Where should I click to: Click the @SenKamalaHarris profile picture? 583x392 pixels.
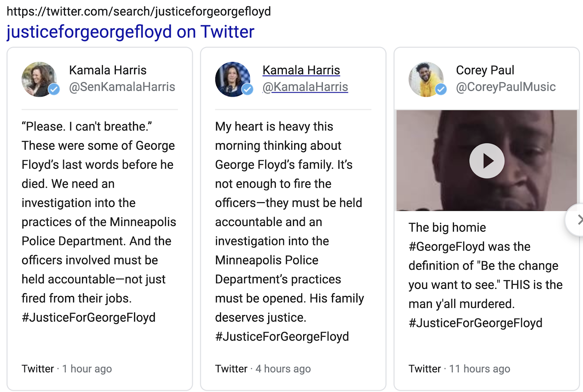click(39, 79)
